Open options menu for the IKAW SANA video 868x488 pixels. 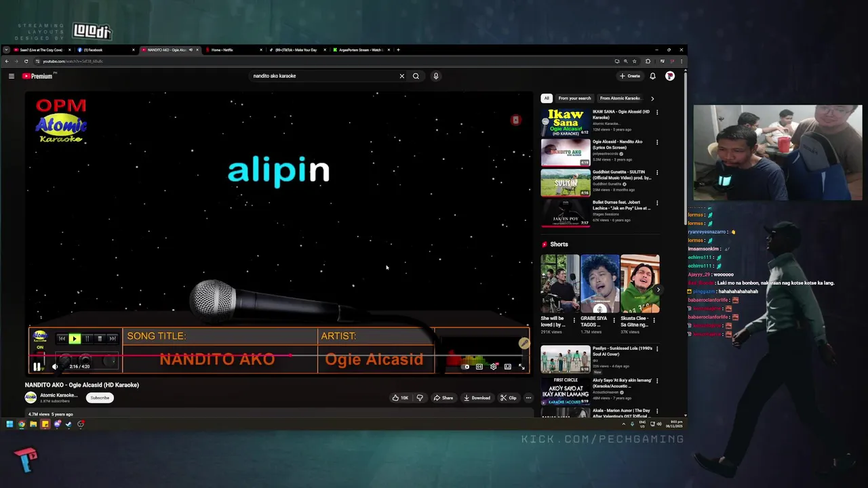point(657,113)
